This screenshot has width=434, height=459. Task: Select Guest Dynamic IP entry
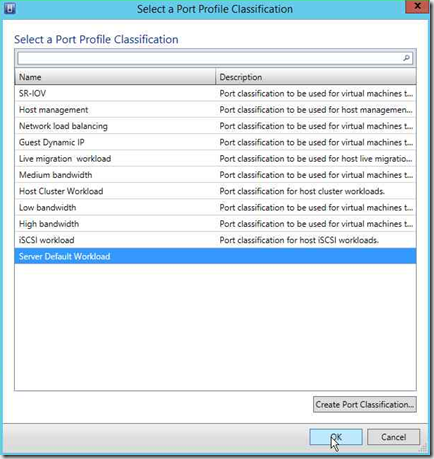click(215, 142)
